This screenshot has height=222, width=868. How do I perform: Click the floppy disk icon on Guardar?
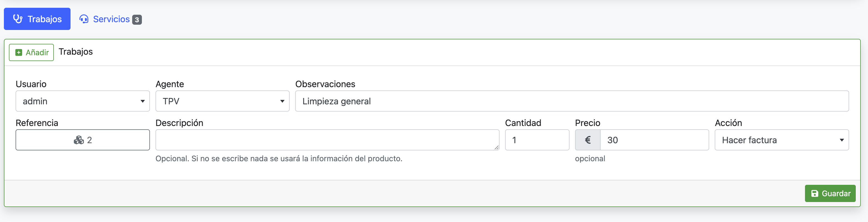[x=814, y=193]
